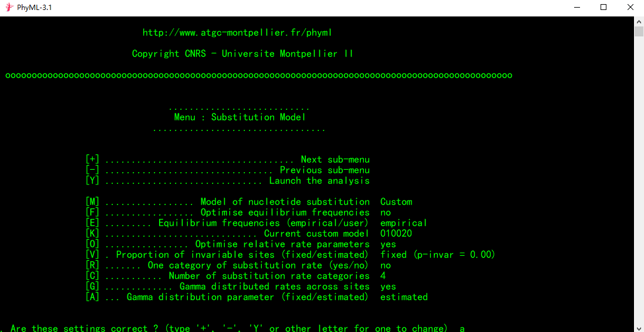Click the 'empirical' frequencies value
Viewport: 644px width, 332px height.
point(404,223)
